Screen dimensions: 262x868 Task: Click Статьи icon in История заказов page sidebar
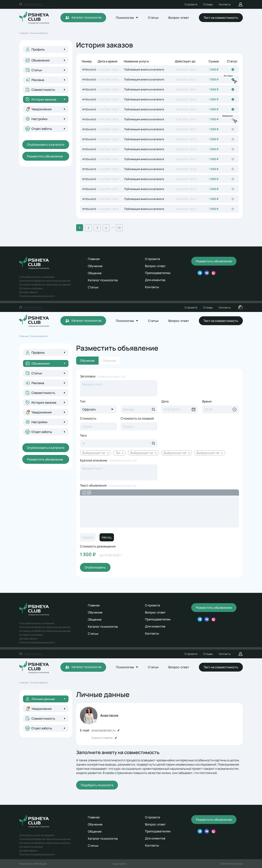[28, 70]
